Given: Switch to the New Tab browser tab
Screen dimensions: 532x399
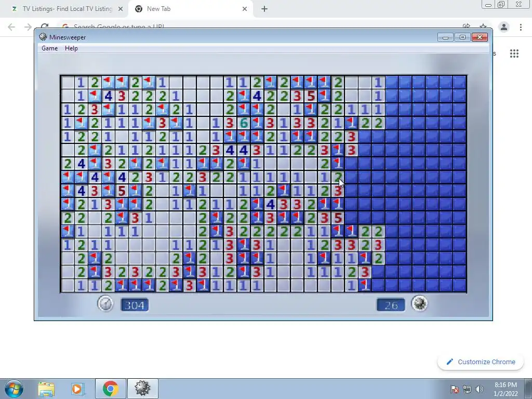Looking at the screenshot, I should pos(190,9).
